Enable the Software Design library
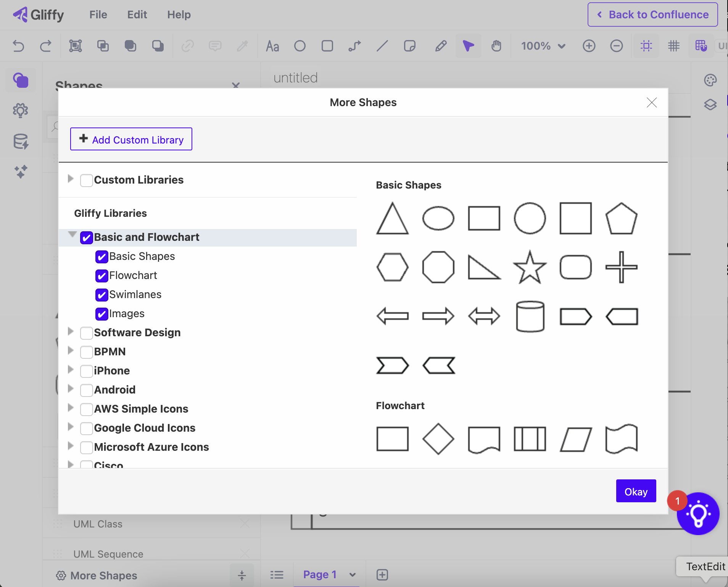728x587 pixels. tap(87, 333)
